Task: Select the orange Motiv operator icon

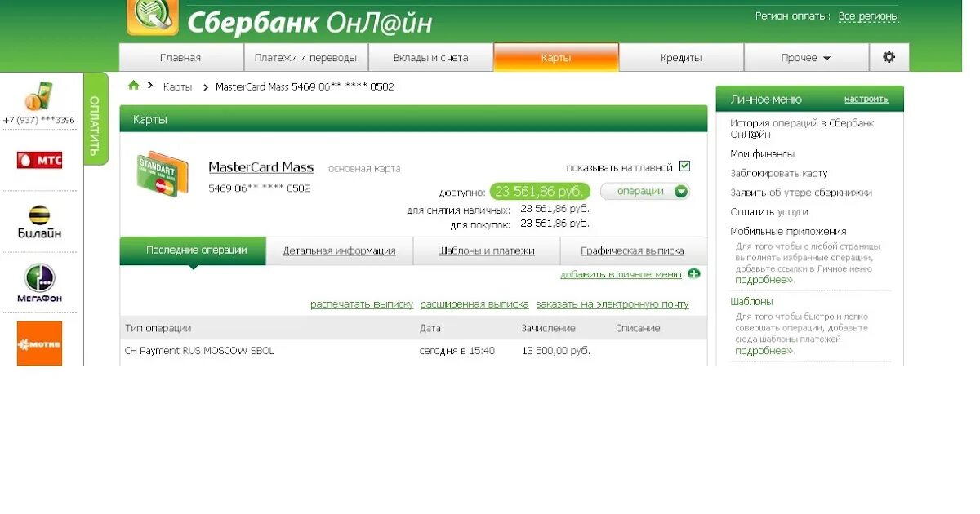Action: pyautogui.click(x=39, y=343)
